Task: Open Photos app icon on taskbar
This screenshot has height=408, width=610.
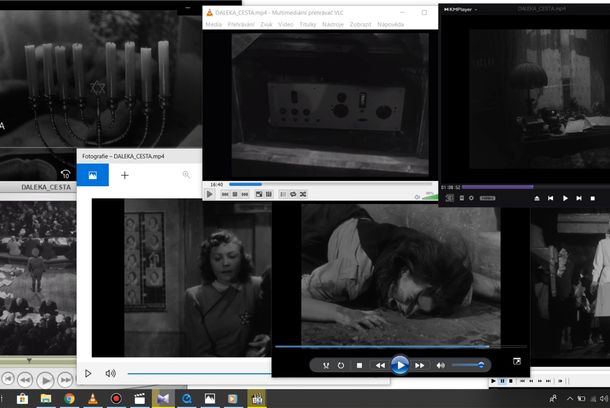Action: click(210, 399)
